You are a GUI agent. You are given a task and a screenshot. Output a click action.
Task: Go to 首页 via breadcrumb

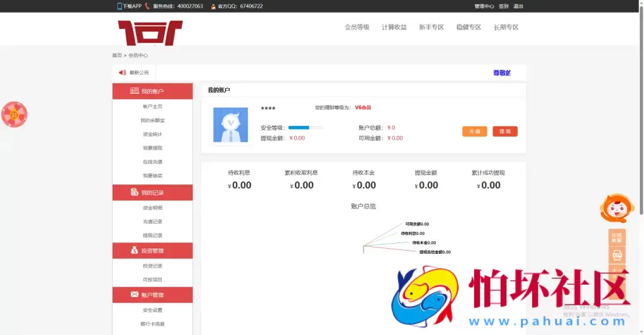[x=117, y=55]
